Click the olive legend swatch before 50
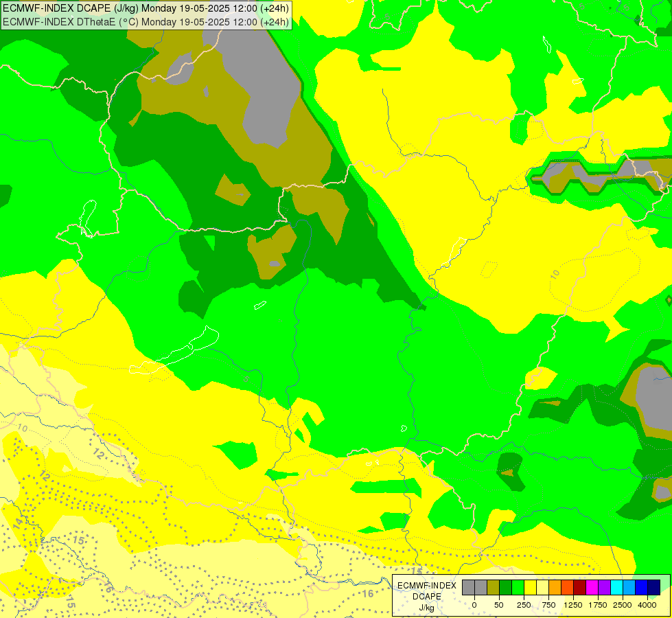This screenshot has height=618, width=672. [x=493, y=588]
